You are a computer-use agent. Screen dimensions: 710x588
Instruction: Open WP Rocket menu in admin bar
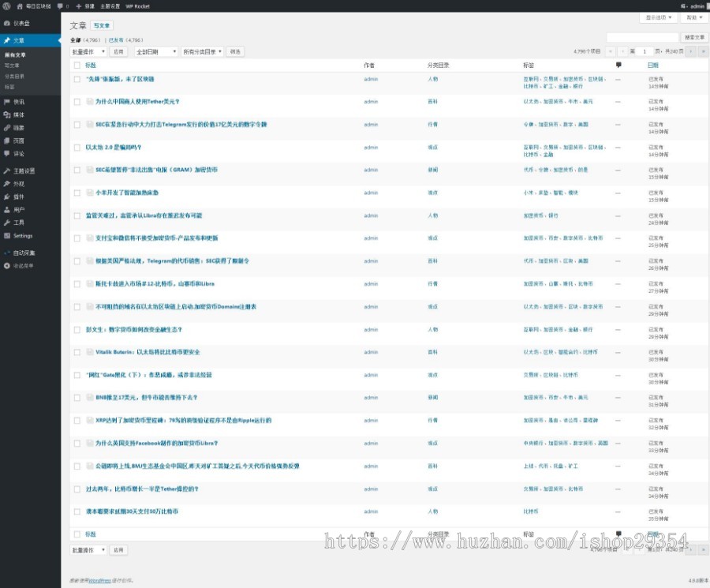pyautogui.click(x=137, y=6)
